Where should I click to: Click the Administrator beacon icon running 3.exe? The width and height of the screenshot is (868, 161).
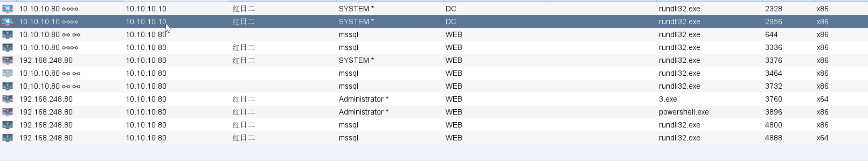click(x=7, y=99)
